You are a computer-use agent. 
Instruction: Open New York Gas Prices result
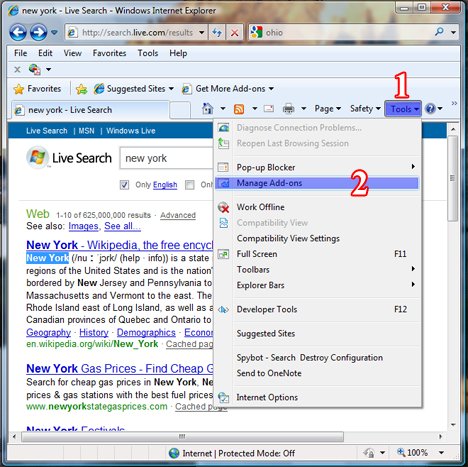[119, 369]
